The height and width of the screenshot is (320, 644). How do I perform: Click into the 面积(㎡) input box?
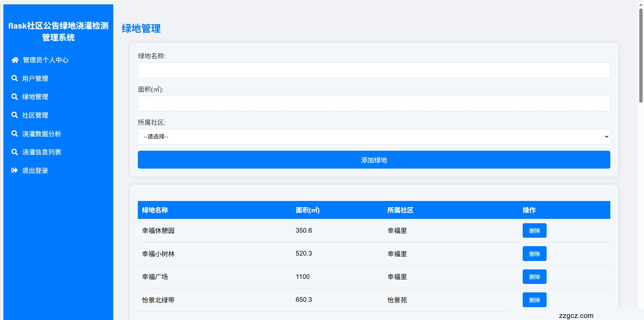373,104
